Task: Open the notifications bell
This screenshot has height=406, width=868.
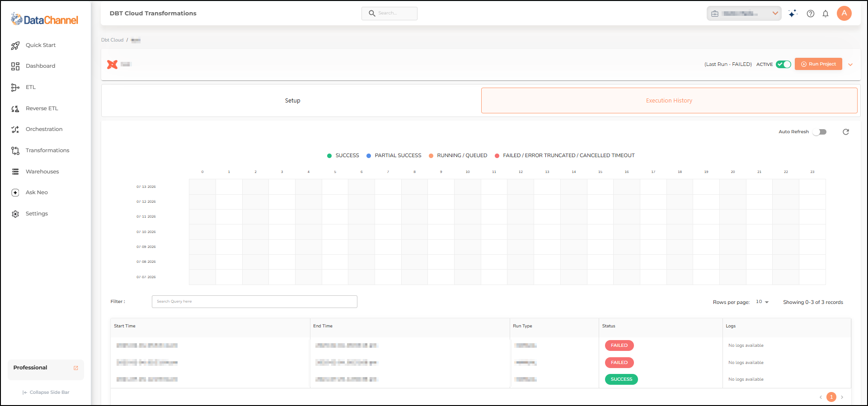Action: pyautogui.click(x=826, y=14)
